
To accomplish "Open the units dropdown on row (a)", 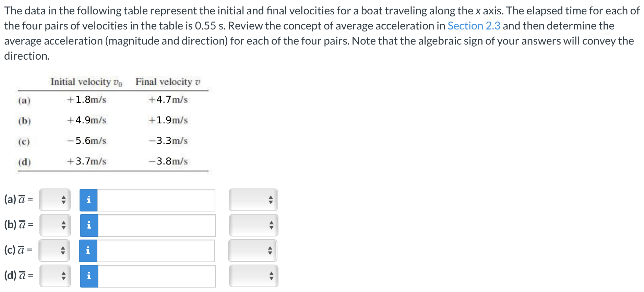I will pyautogui.click(x=253, y=200).
